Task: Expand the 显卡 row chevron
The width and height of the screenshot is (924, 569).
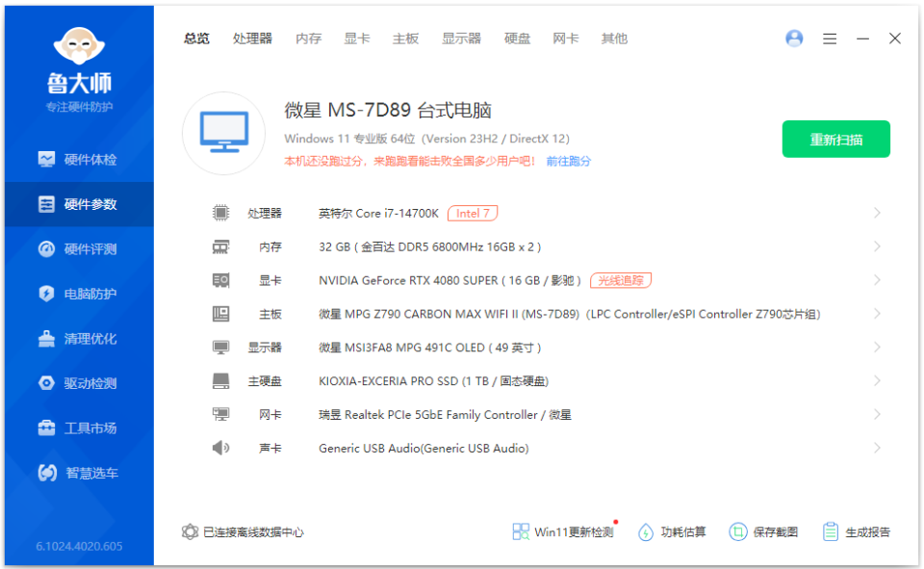Action: pyautogui.click(x=877, y=280)
